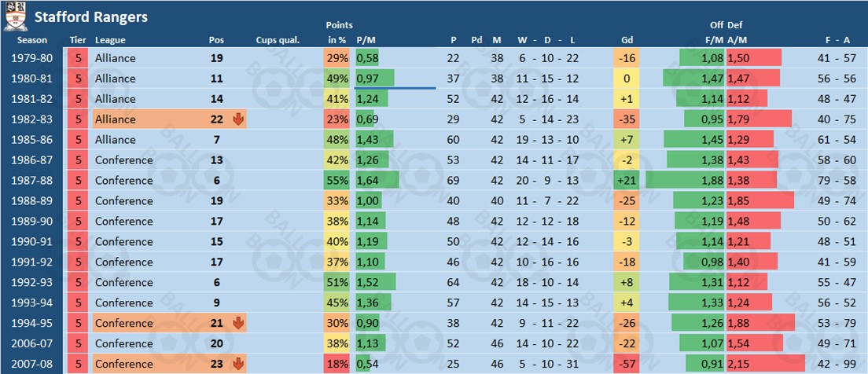Click the Gd column header
Viewport: 868px width, 374px height.
pyautogui.click(x=627, y=40)
